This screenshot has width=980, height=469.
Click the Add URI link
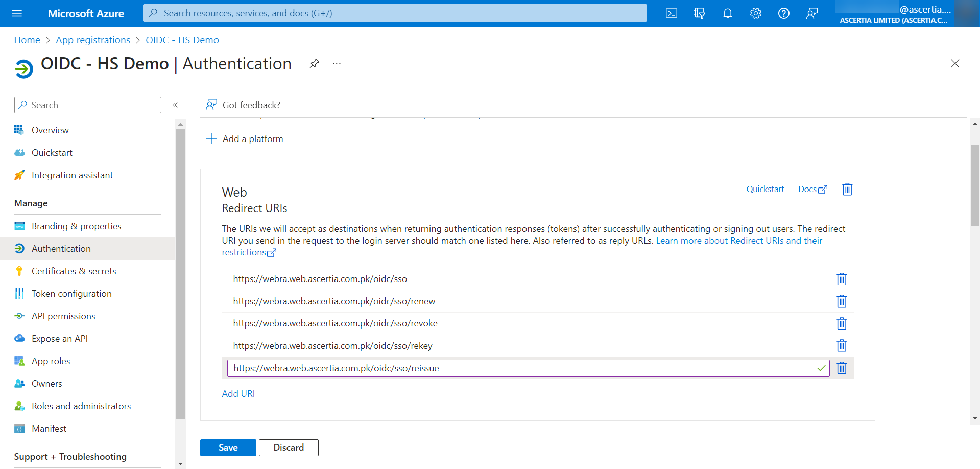click(x=238, y=394)
